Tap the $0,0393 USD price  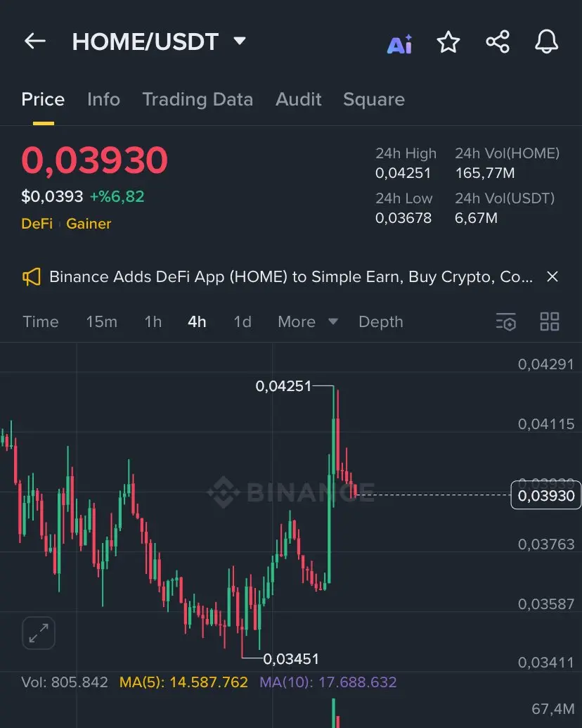pyautogui.click(x=53, y=196)
